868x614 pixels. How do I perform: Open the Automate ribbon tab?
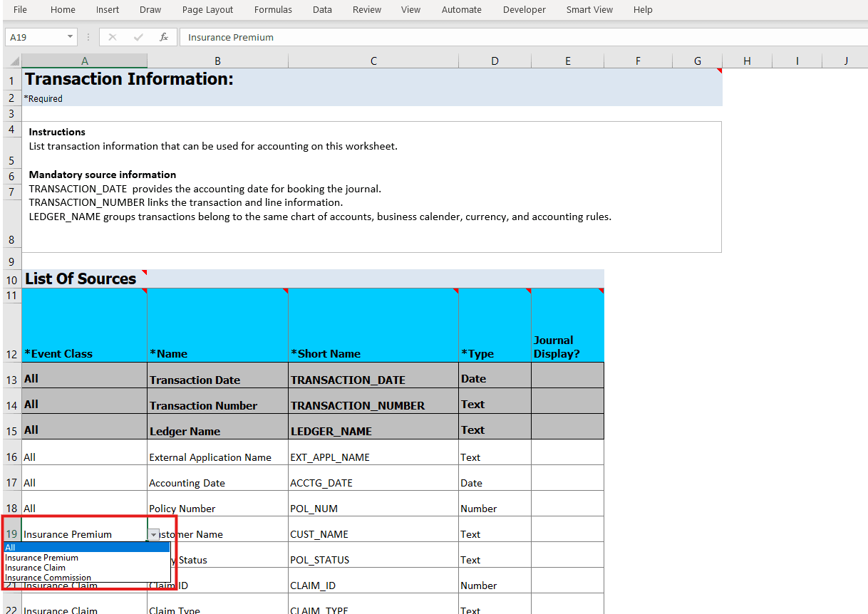461,9
